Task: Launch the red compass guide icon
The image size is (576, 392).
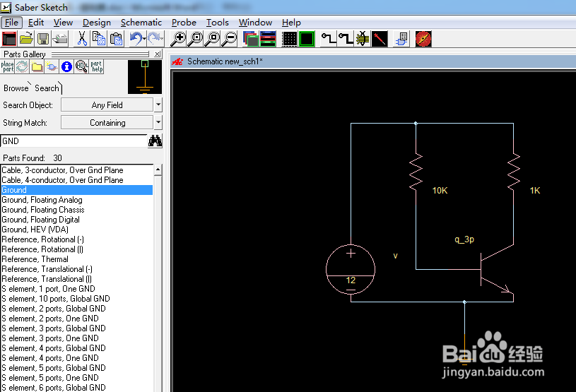Action: (423, 39)
